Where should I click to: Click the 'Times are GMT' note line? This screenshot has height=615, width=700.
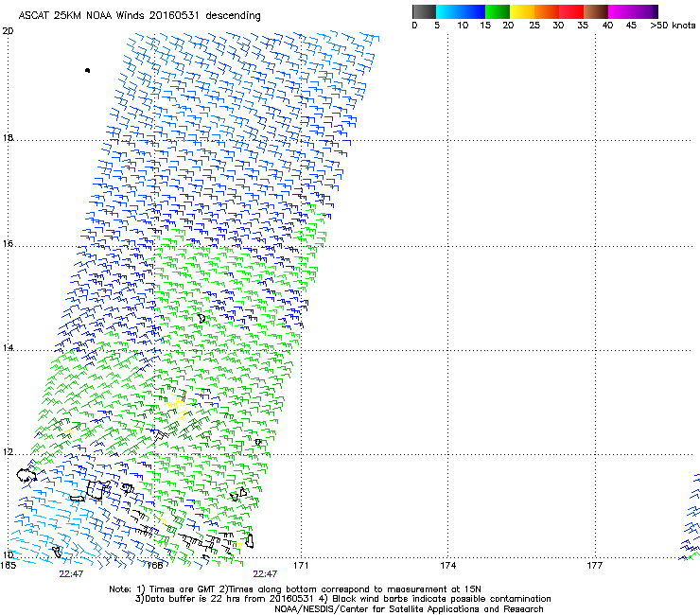click(x=295, y=589)
